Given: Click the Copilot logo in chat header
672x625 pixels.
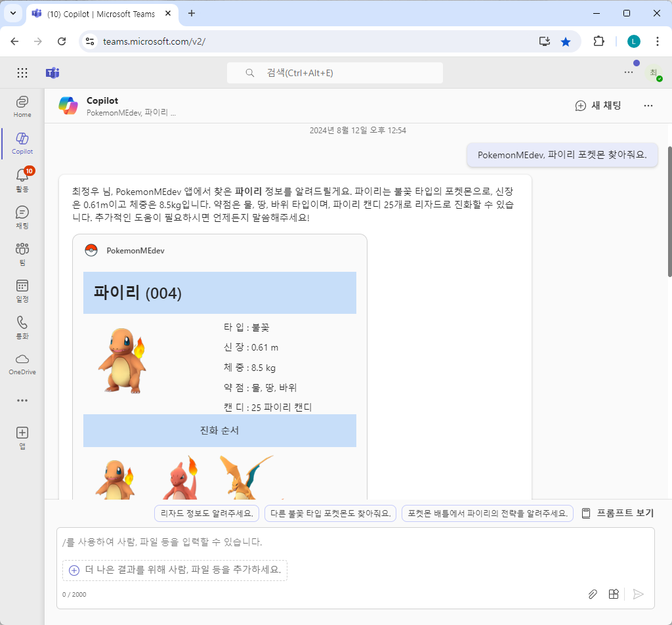Looking at the screenshot, I should (68, 106).
